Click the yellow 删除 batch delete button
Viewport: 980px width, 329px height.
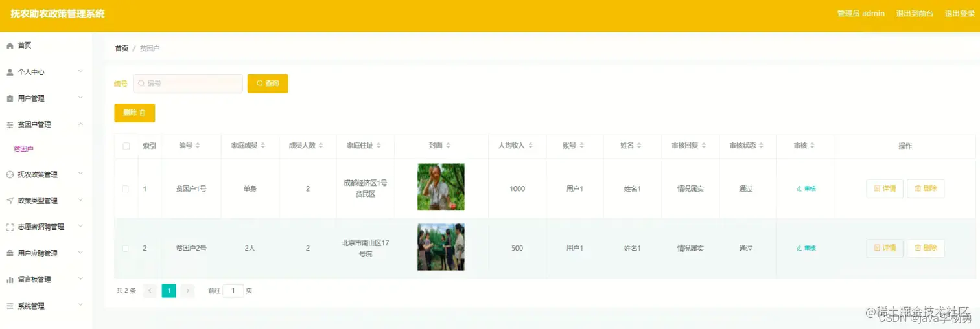134,113
